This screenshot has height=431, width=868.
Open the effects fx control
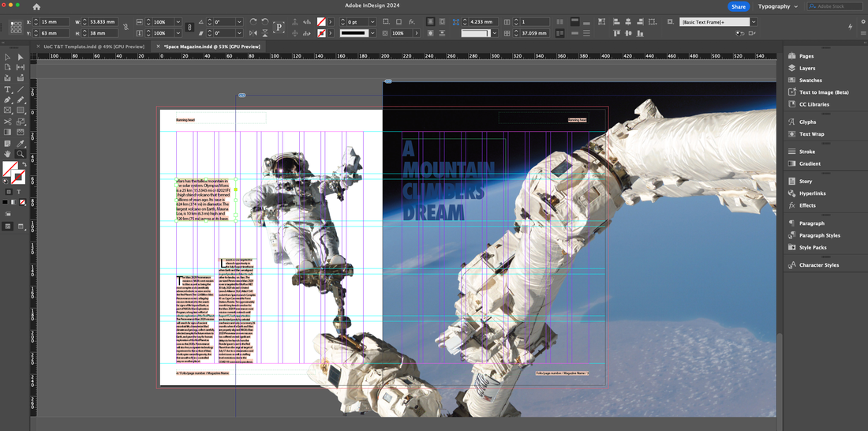click(x=412, y=21)
